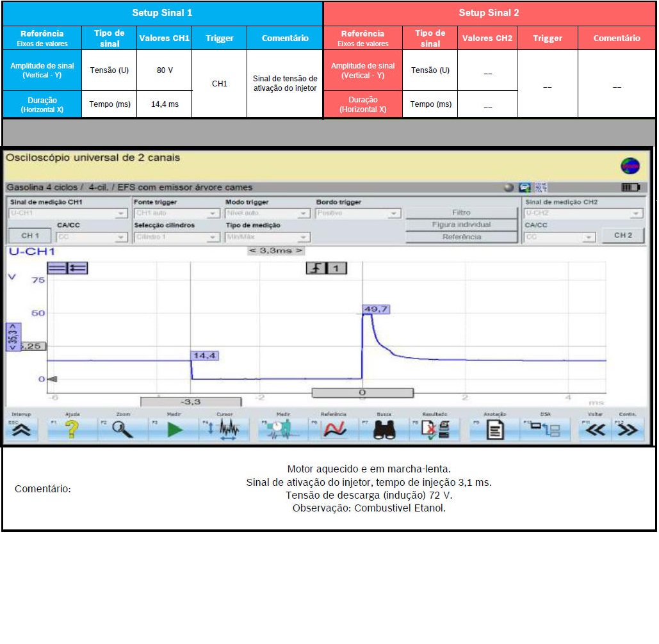This screenshot has width=659, height=644.
Task: Toggle the trigger edge symbol on graph
Action: [x=316, y=269]
